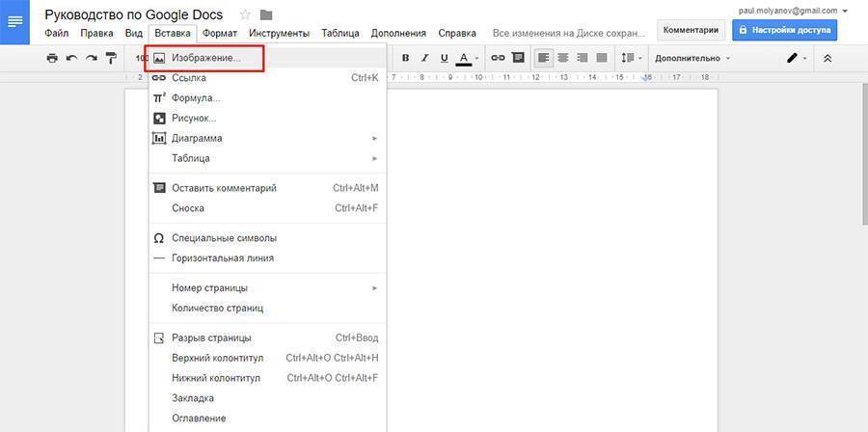Choose Закладка menu entry
868x432 pixels.
point(268,397)
